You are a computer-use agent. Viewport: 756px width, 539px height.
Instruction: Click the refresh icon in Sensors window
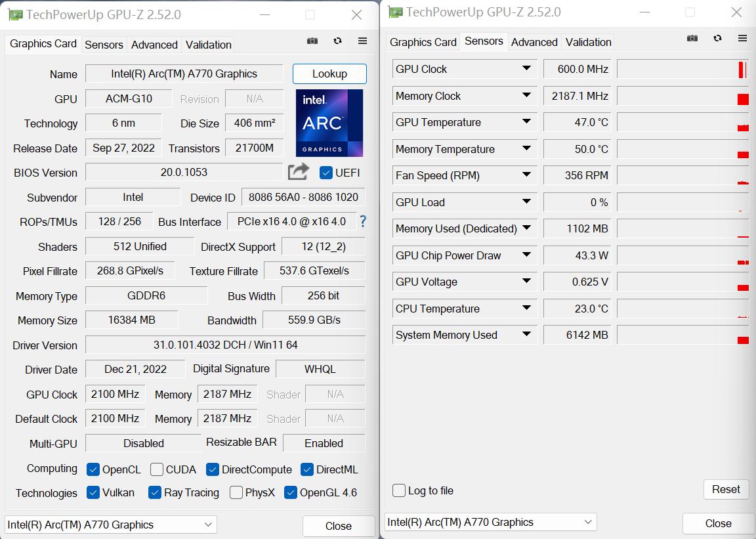tap(717, 39)
